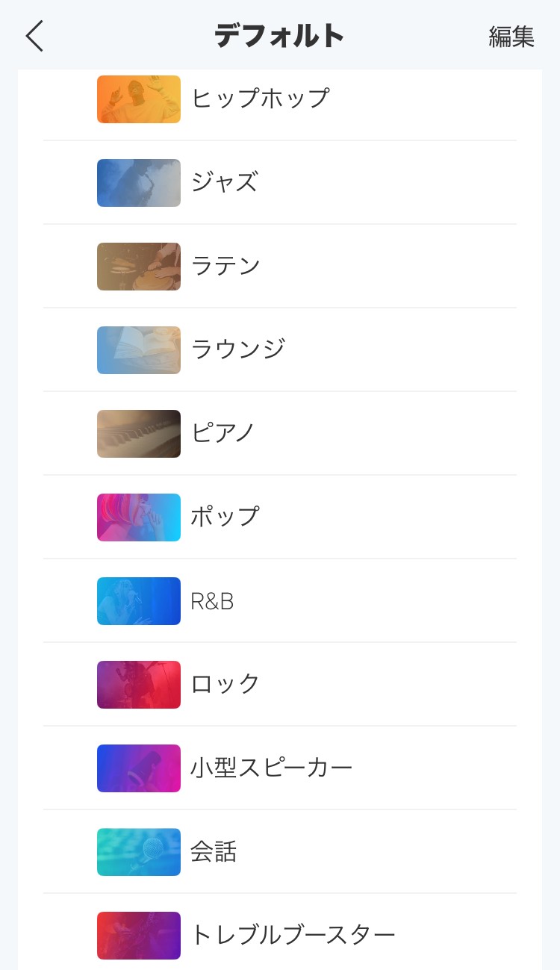Pick the ラウンジ preset label
560x970 pixels.
pos(238,349)
